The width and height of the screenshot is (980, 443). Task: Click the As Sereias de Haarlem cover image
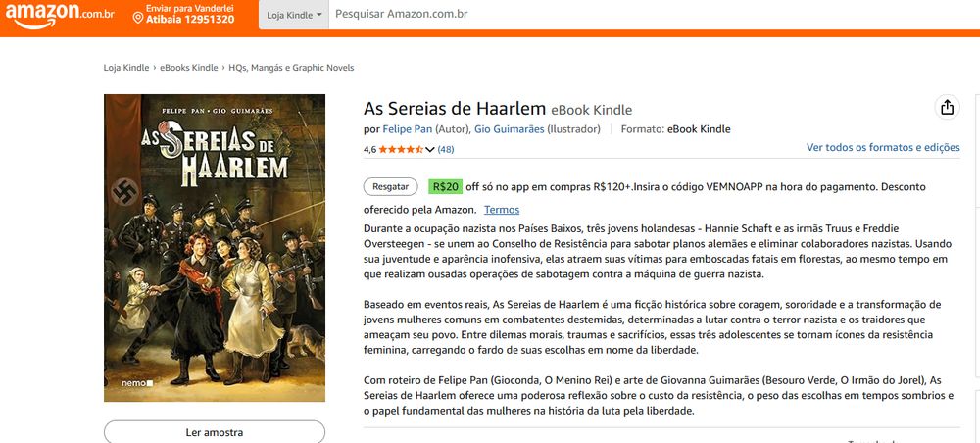point(215,247)
